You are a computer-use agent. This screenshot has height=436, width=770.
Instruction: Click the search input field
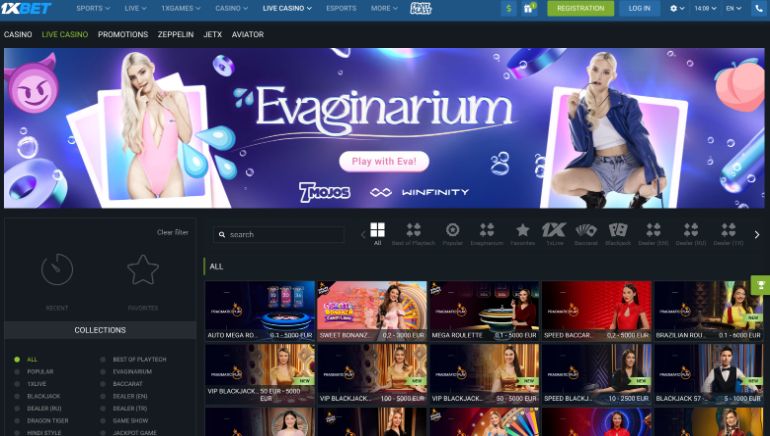coord(279,235)
